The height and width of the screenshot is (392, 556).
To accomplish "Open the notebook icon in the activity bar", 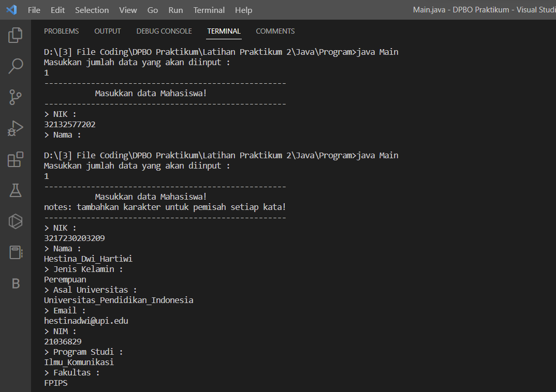I will point(15,252).
